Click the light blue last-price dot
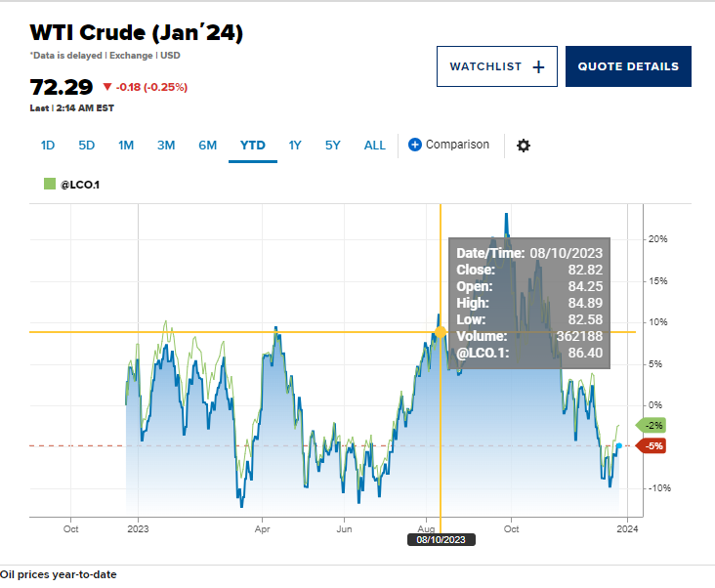Image resolution: width=715 pixels, height=588 pixels. 618,445
